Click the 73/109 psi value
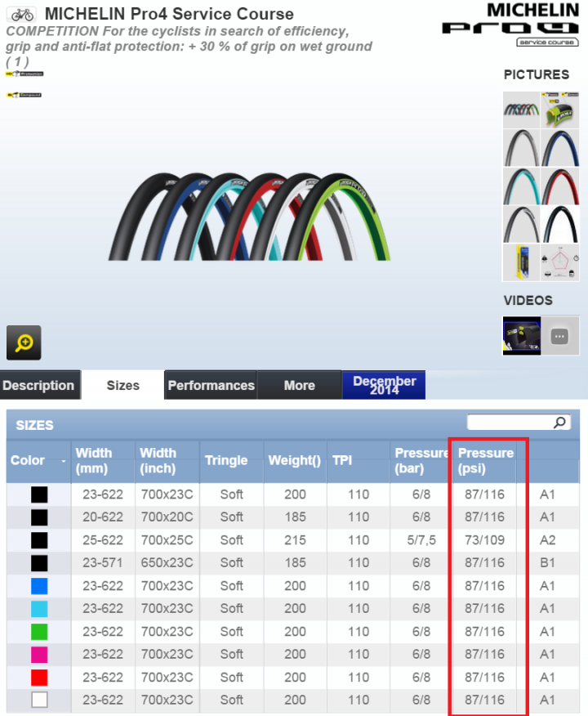588x716 pixels. coord(484,539)
